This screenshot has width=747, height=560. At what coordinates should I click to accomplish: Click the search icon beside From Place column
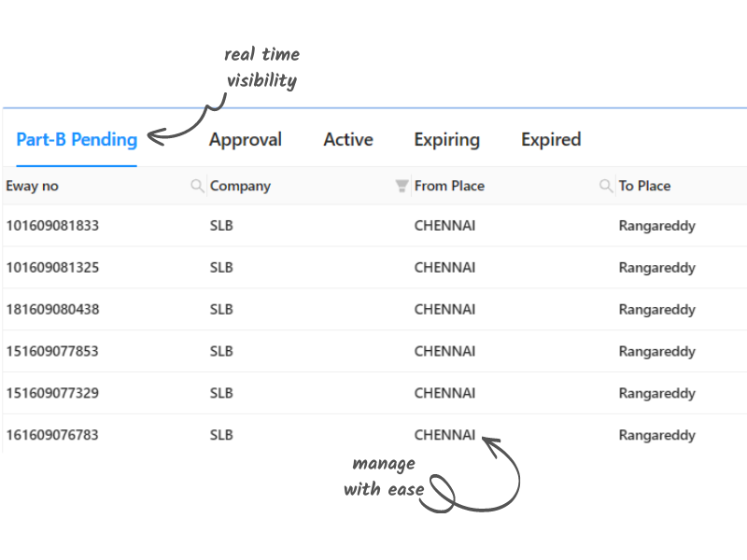tap(605, 186)
